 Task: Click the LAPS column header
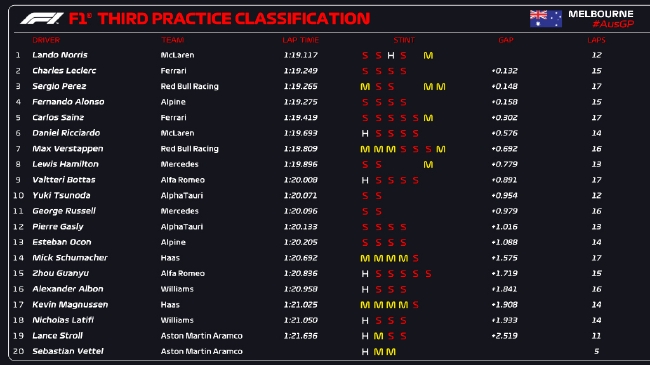[x=596, y=40]
